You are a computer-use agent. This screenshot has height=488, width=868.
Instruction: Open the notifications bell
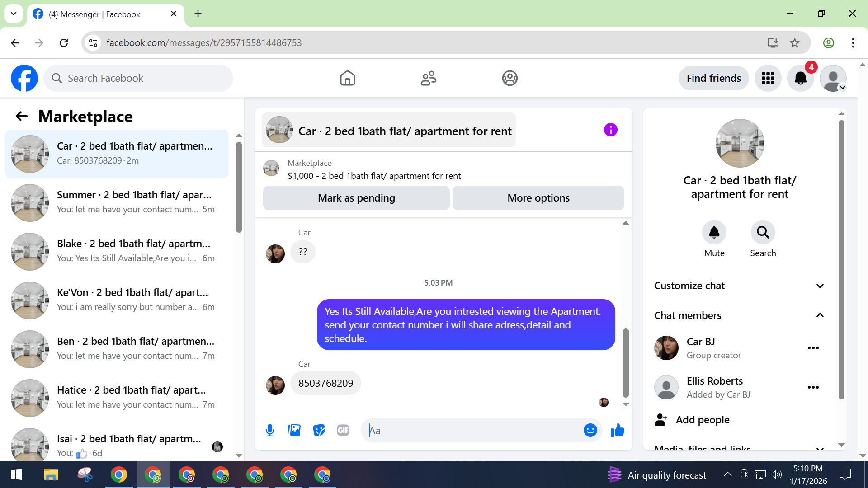click(800, 78)
